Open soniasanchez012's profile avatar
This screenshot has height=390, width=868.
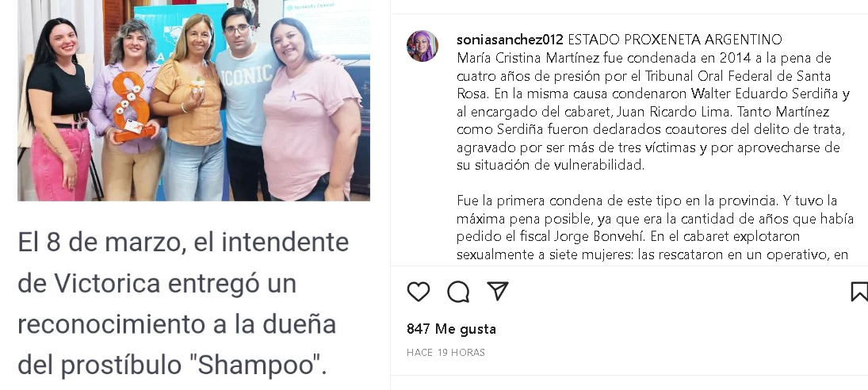click(423, 46)
